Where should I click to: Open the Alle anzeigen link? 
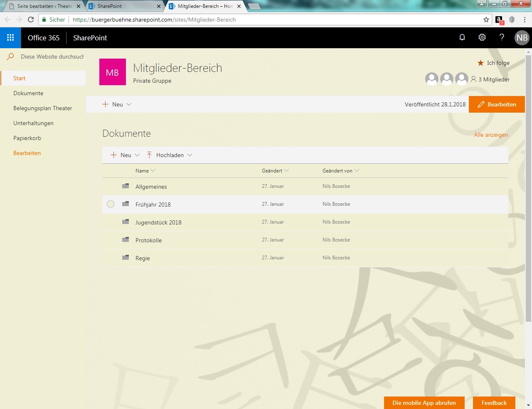(491, 135)
